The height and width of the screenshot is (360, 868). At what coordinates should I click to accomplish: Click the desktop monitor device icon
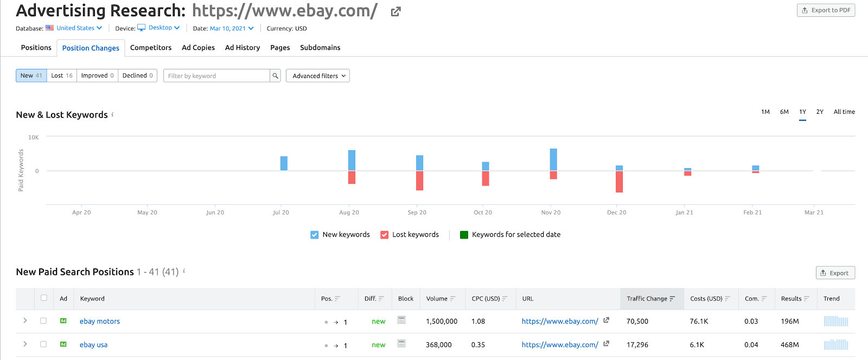click(142, 28)
